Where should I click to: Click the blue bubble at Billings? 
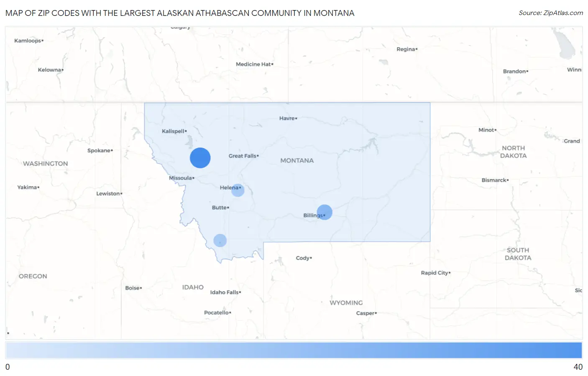coord(325,212)
